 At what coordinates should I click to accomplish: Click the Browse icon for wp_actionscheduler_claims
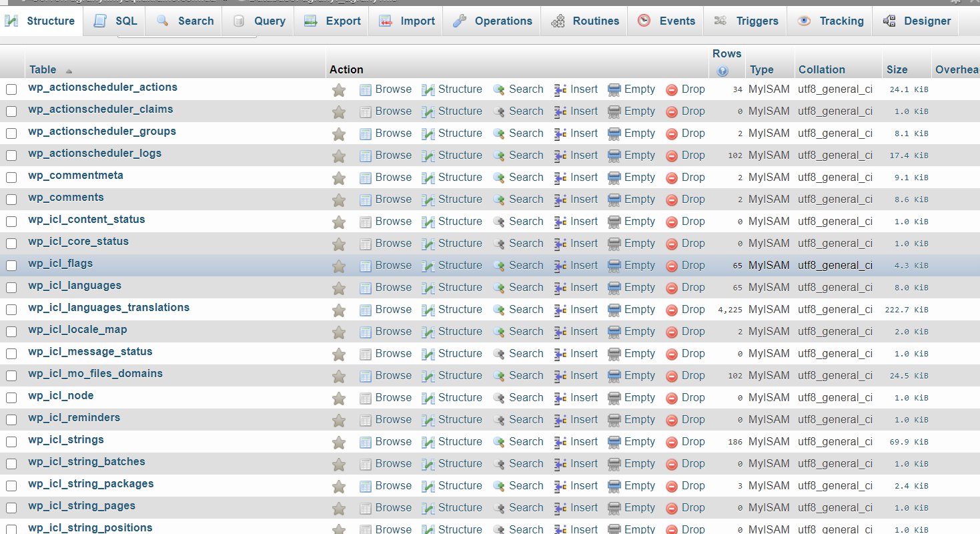(x=366, y=112)
